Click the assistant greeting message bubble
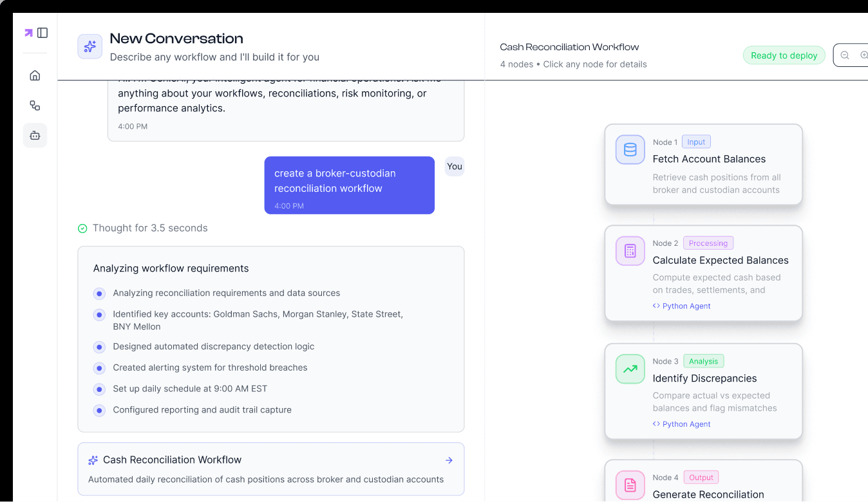Viewport: 868px width, 502px height. [x=286, y=111]
